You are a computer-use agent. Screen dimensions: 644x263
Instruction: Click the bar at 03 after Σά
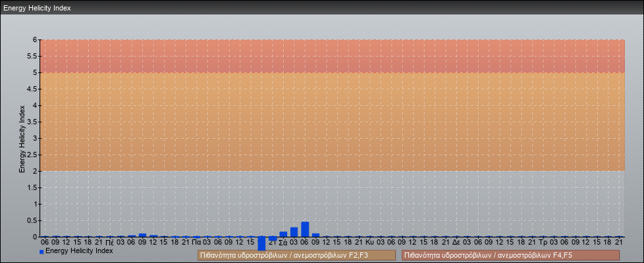tap(294, 232)
